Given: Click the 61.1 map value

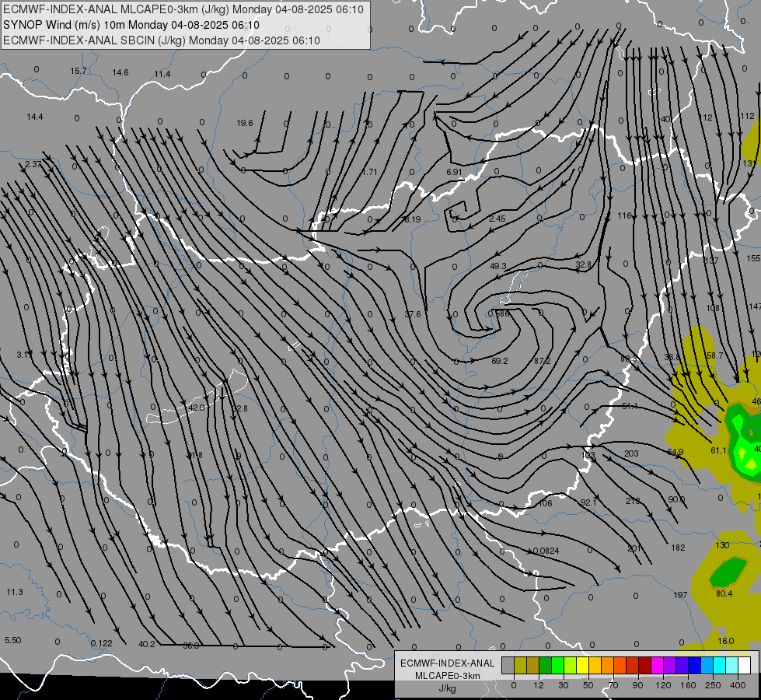Looking at the screenshot, I should (718, 450).
